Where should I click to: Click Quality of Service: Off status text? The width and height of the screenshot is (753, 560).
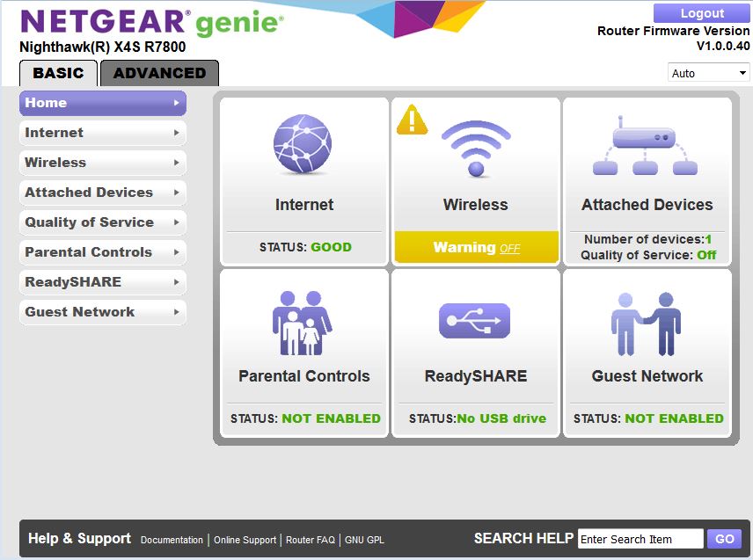[648, 255]
